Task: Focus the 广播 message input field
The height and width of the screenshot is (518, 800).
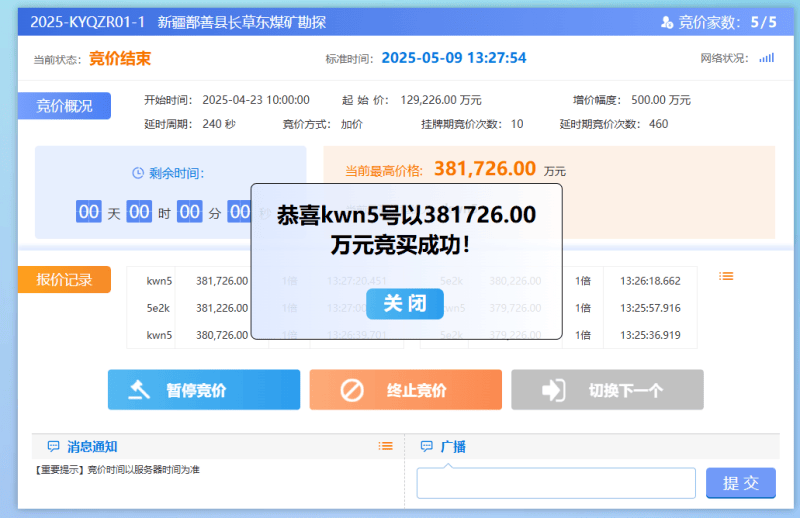Action: point(556,483)
